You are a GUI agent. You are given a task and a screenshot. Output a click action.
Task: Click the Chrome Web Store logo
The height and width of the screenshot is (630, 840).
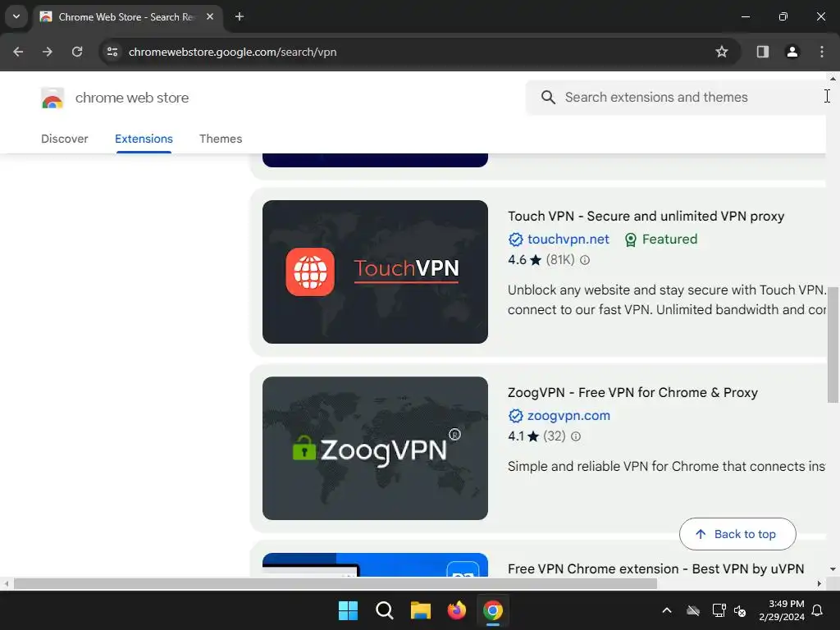point(52,98)
